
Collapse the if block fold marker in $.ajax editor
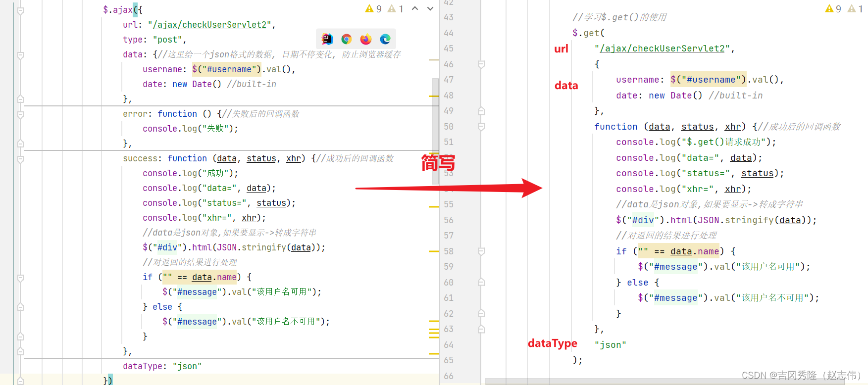[x=20, y=278]
